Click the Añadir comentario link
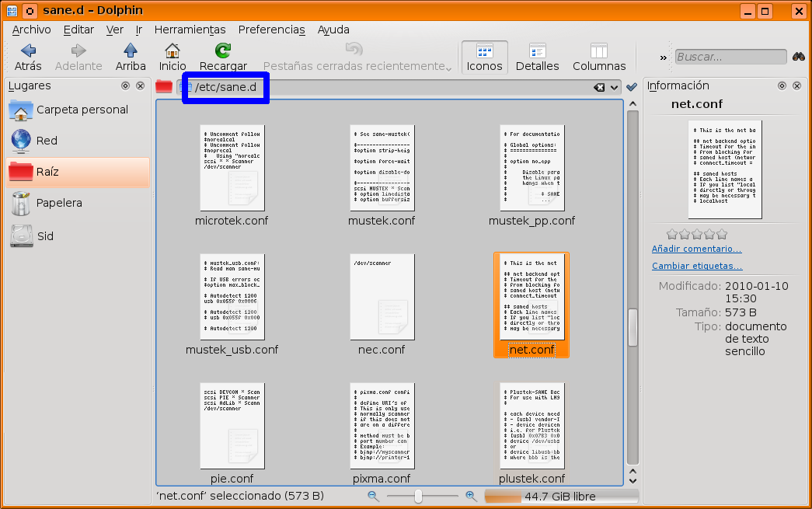Image resolution: width=812 pixels, height=509 pixels. click(x=696, y=249)
